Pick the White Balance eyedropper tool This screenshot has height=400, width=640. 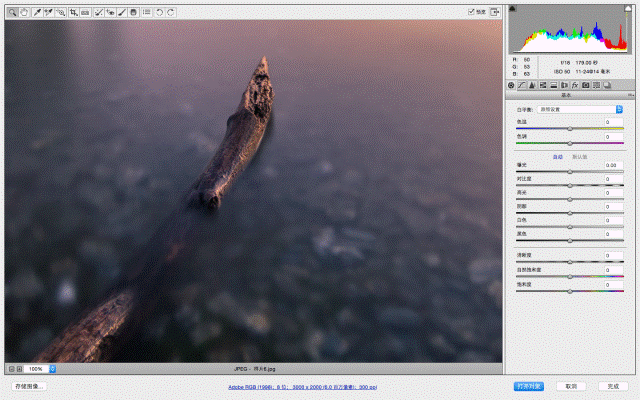[37, 12]
